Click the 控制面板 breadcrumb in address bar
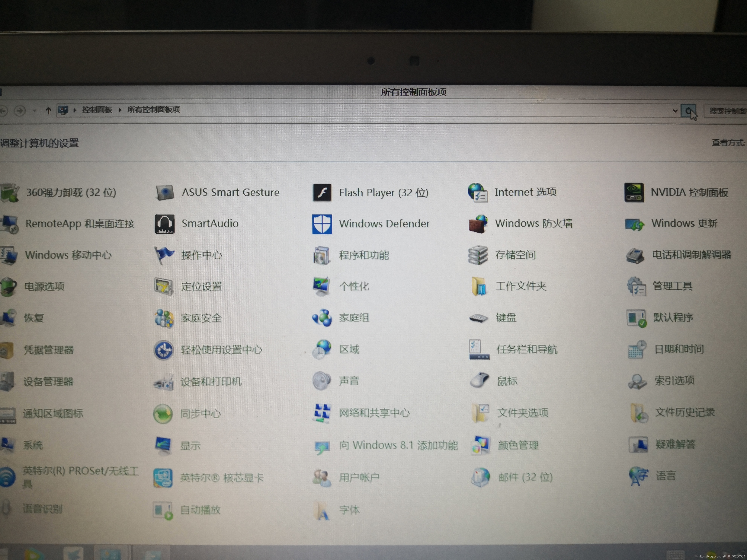Image resolution: width=747 pixels, height=560 pixels. pyautogui.click(x=97, y=110)
